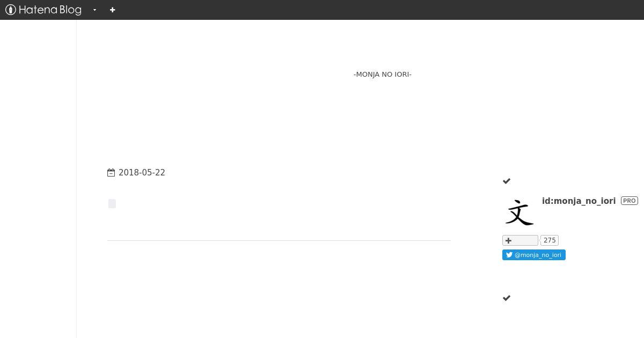The height and width of the screenshot is (338, 644).
Task: Click the 275 subscriber count bubble
Action: pos(550,240)
